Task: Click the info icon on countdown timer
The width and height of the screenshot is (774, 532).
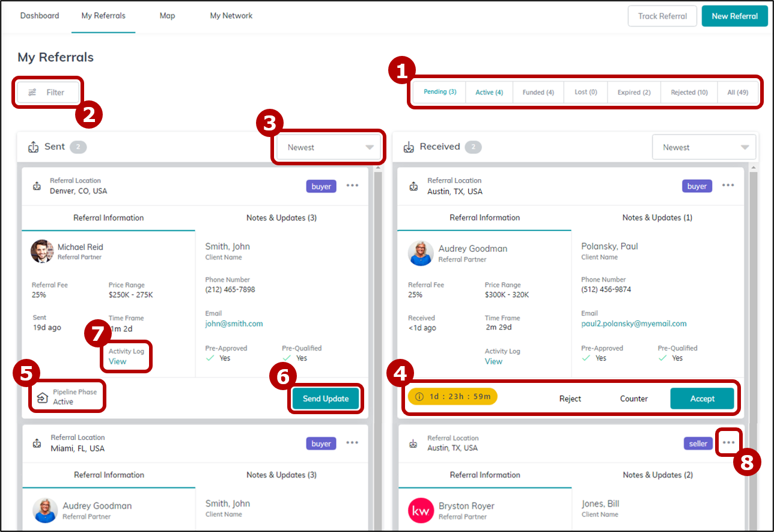Action: click(419, 397)
